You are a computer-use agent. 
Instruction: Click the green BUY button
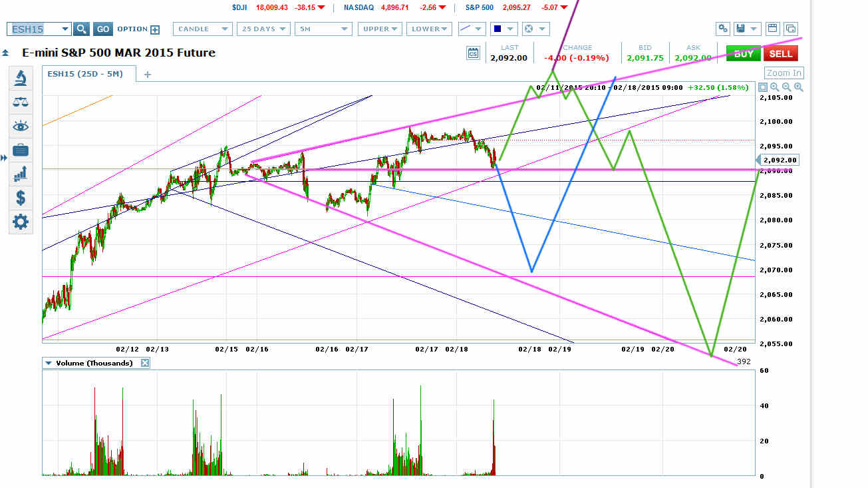[x=744, y=53]
